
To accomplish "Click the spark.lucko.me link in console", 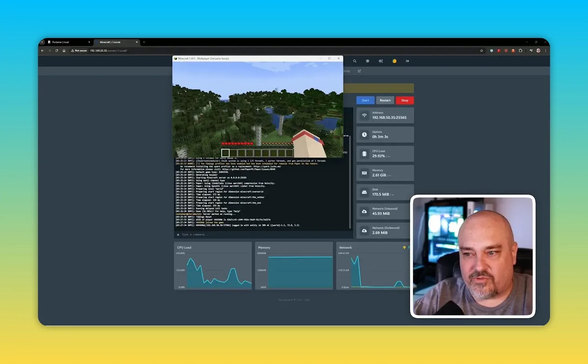I will (267, 166).
